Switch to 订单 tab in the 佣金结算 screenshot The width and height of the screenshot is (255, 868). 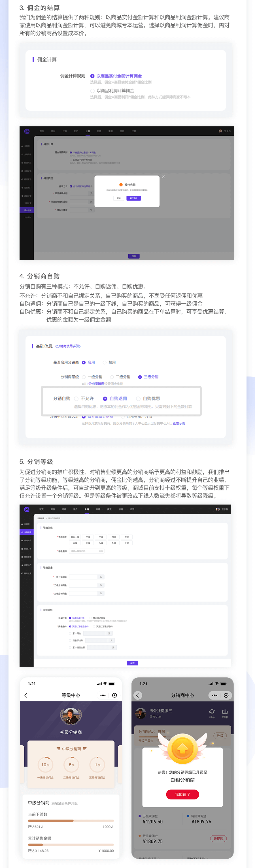coord(65,131)
